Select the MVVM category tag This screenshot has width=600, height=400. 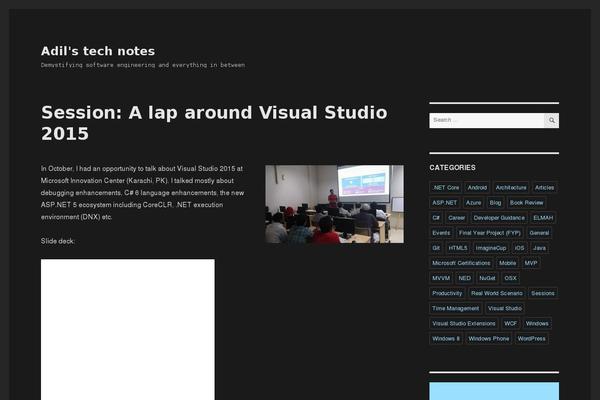pos(441,278)
